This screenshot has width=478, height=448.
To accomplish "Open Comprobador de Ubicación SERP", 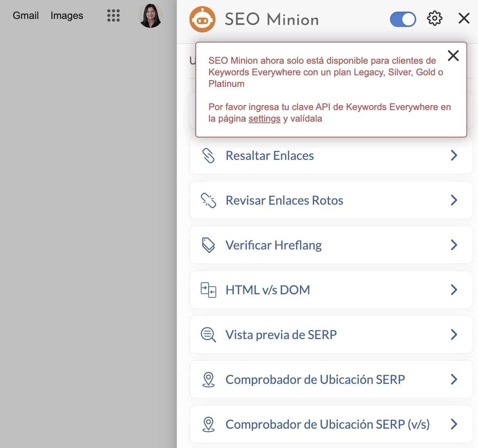I will [331, 379].
